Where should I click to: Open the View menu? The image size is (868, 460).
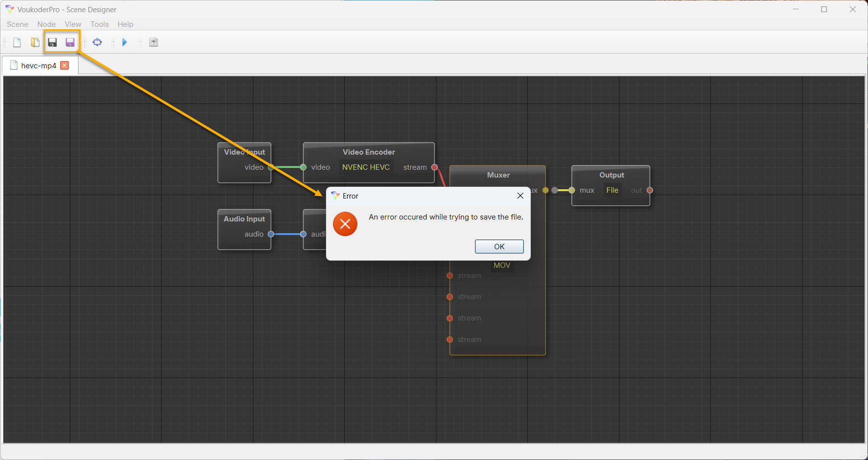(73, 24)
